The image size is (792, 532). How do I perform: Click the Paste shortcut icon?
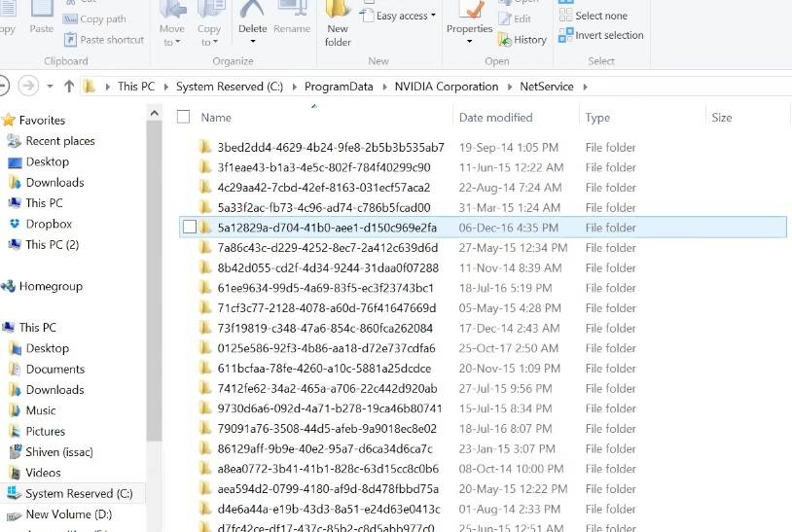pos(70,39)
